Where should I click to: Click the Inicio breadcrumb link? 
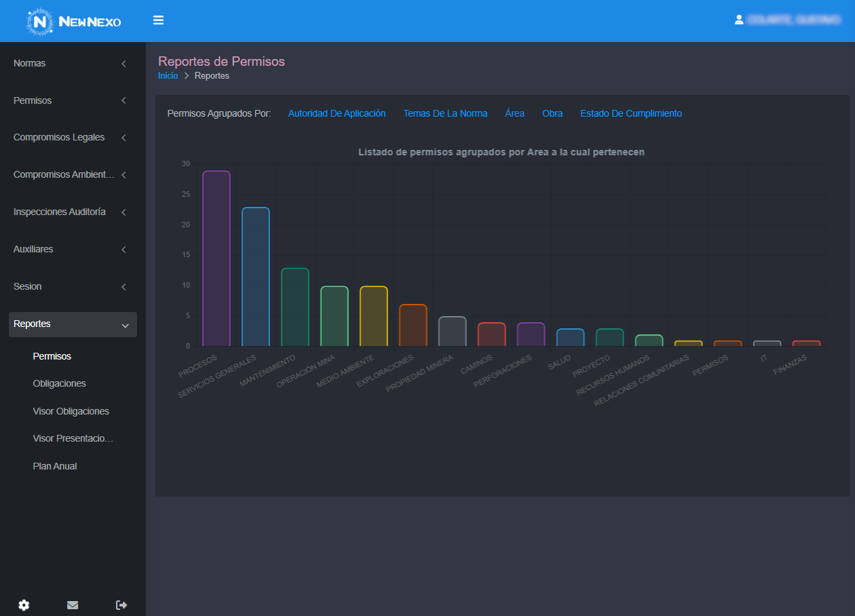coord(168,76)
